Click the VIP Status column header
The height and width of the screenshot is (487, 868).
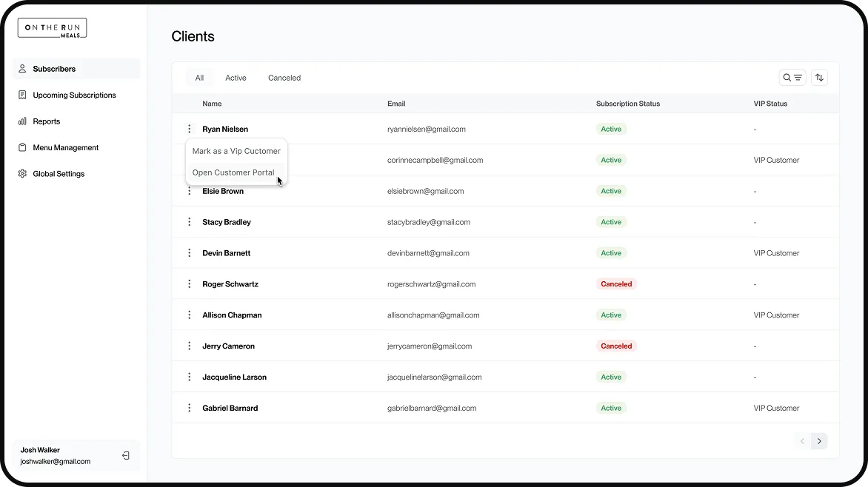click(x=770, y=104)
